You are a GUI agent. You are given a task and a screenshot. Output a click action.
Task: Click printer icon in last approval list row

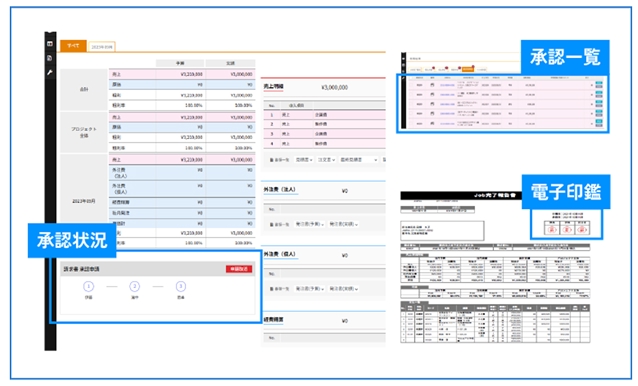coord(432,123)
